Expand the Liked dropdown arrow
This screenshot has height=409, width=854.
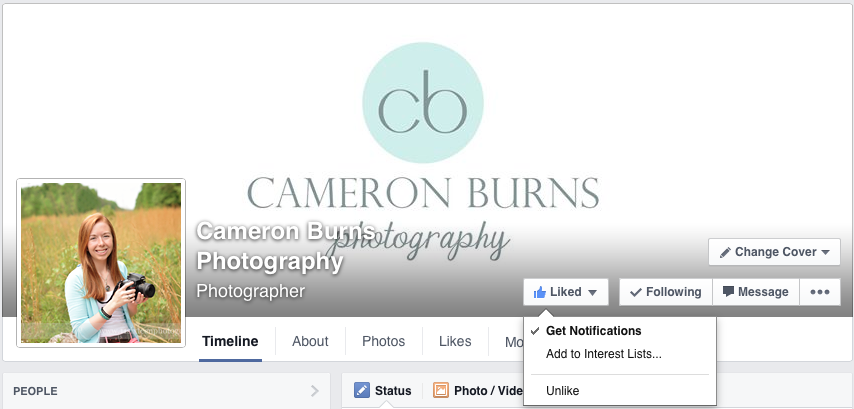click(593, 293)
